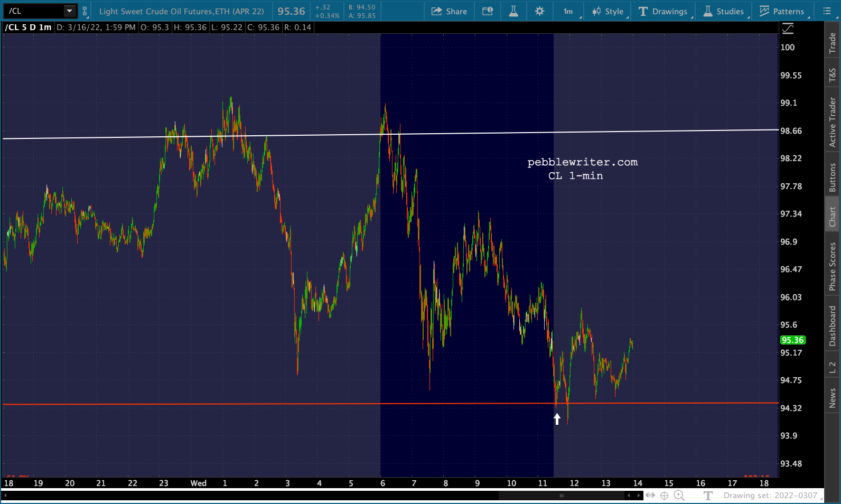This screenshot has height=504, width=841.
Task: Click the last price 95.36 in header
Action: (292, 11)
